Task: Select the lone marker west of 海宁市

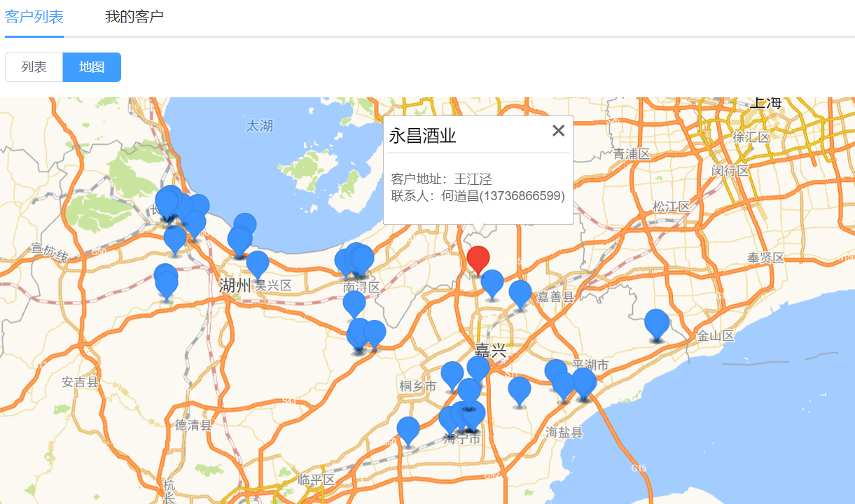Action: [x=408, y=429]
